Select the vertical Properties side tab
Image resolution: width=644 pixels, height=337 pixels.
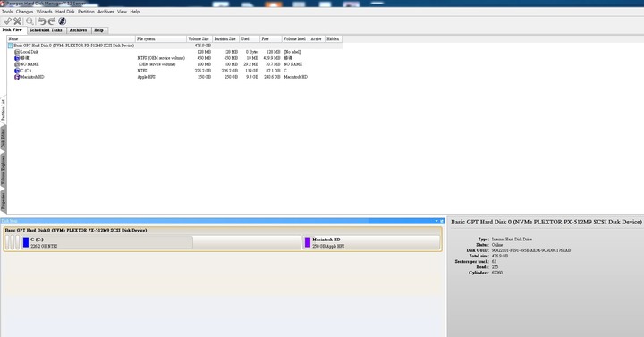coord(3,201)
